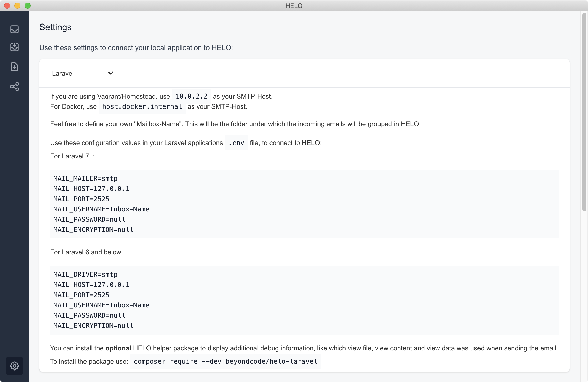Image resolution: width=588 pixels, height=382 pixels.
Task: Click the settings gear icon in sidebar
Action: (14, 366)
